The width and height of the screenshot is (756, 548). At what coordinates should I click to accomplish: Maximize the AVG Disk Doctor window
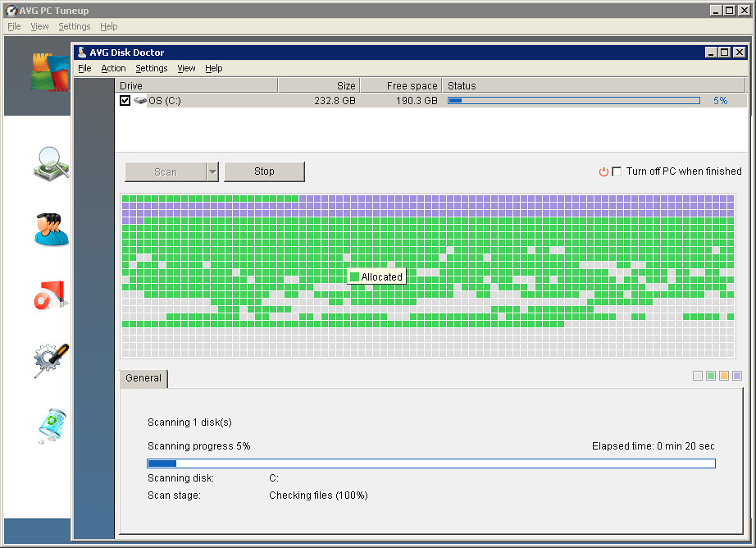[x=725, y=53]
